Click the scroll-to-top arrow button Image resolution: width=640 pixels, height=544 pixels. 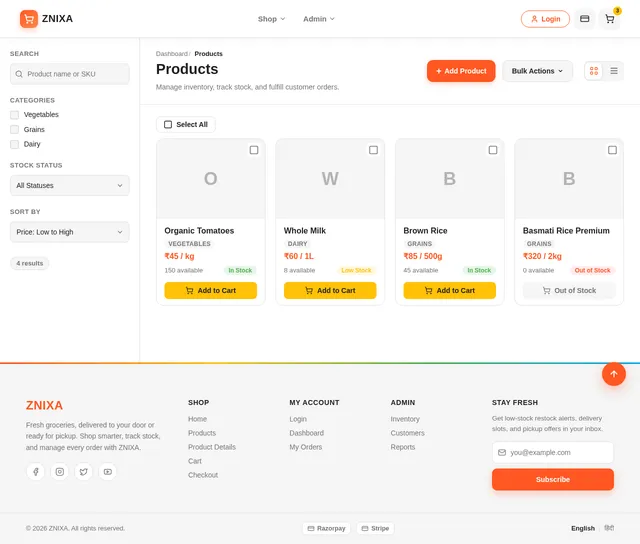(x=613, y=374)
